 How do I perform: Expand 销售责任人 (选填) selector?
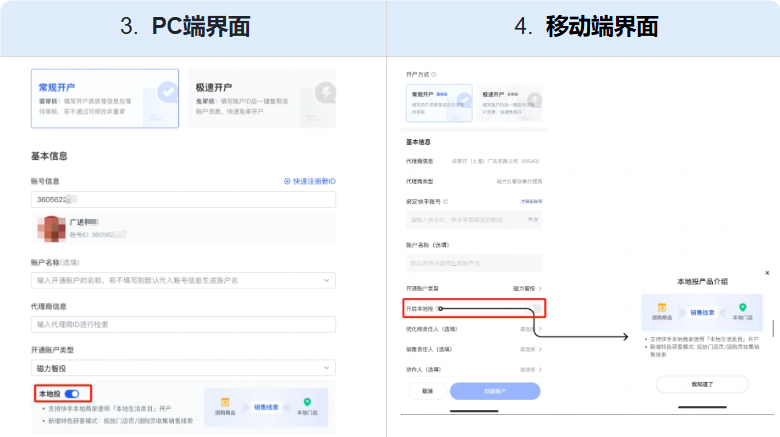474,349
